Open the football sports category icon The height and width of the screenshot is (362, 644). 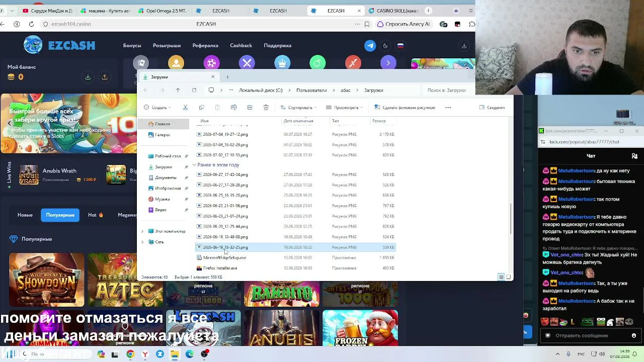pos(212,63)
